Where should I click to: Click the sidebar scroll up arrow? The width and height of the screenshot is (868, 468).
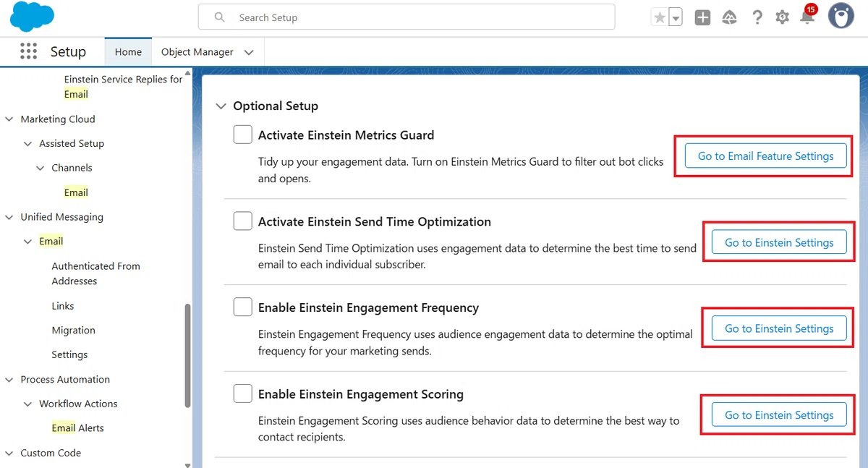coord(188,73)
